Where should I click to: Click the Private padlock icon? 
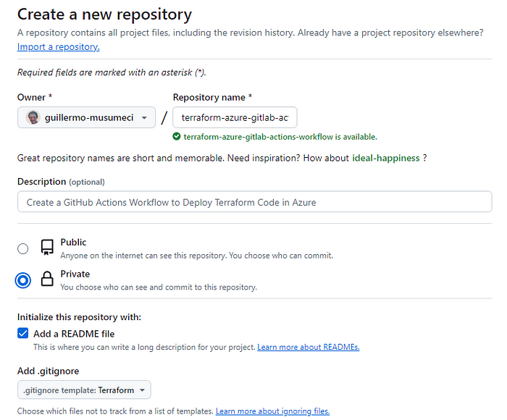coord(47,279)
